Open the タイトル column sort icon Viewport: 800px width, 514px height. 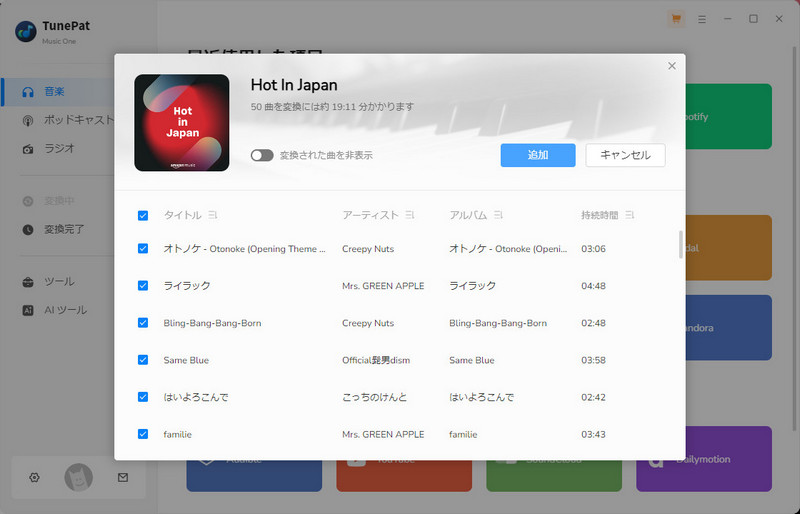[x=213, y=215]
